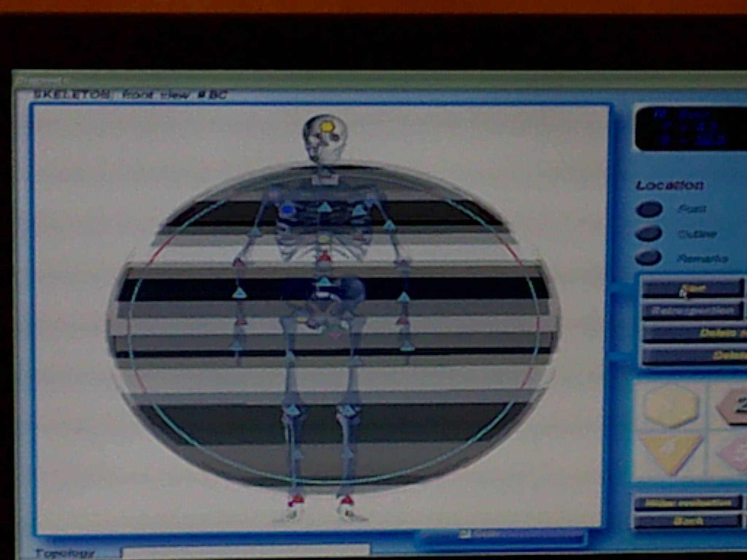Select the red triangle at the viewer's-left elbow
Image resolution: width=747 pixels, height=560 pixels.
[239, 262]
